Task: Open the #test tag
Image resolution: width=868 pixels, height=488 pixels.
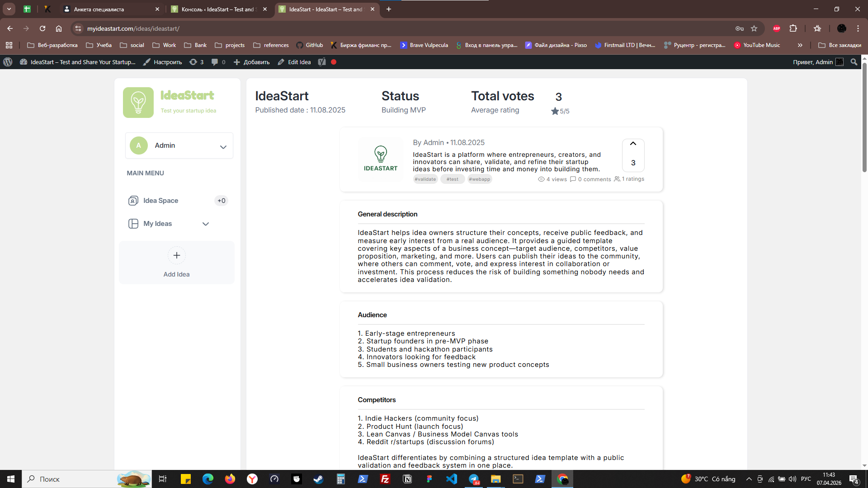Action: tap(452, 179)
